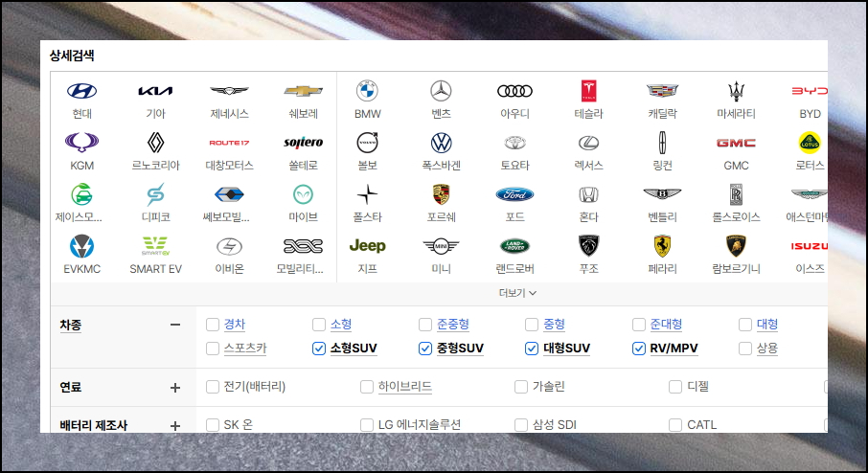
Task: Select the Hyundai (현대) brand logo
Action: [x=82, y=91]
